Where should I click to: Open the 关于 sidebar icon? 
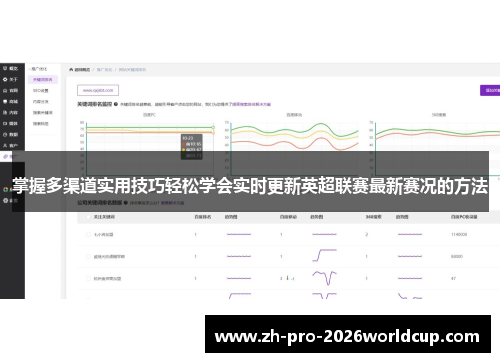(x=5, y=79)
